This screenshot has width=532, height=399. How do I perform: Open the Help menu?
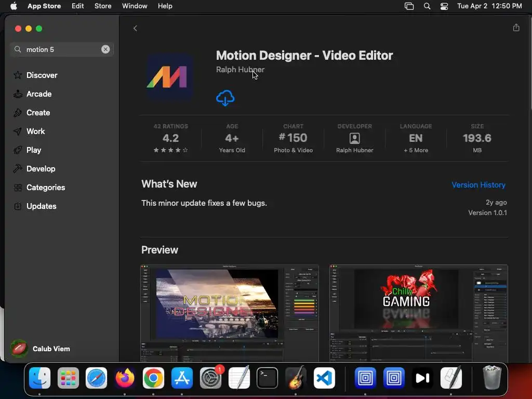tap(165, 6)
